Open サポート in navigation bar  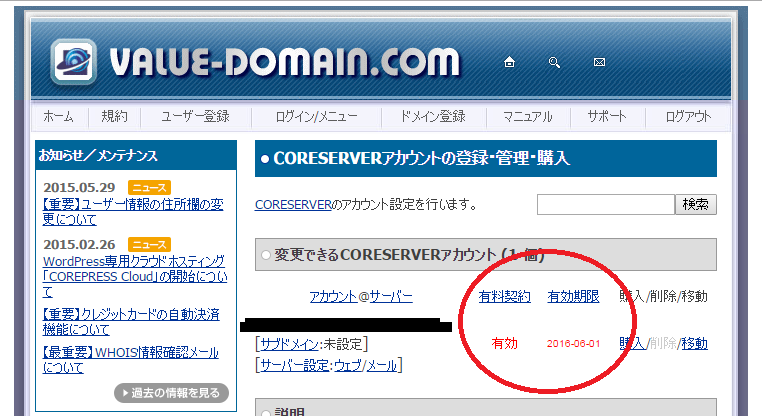[606, 117]
